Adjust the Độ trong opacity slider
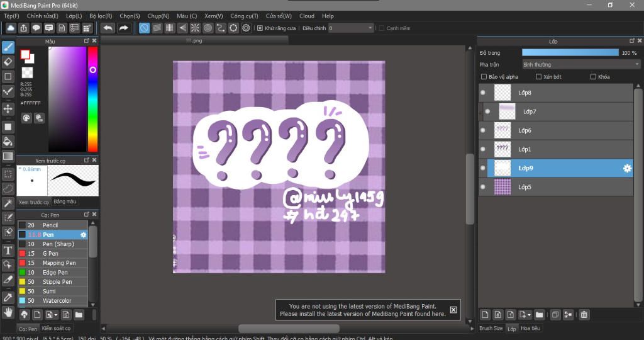This screenshot has width=644, height=340. [570, 53]
